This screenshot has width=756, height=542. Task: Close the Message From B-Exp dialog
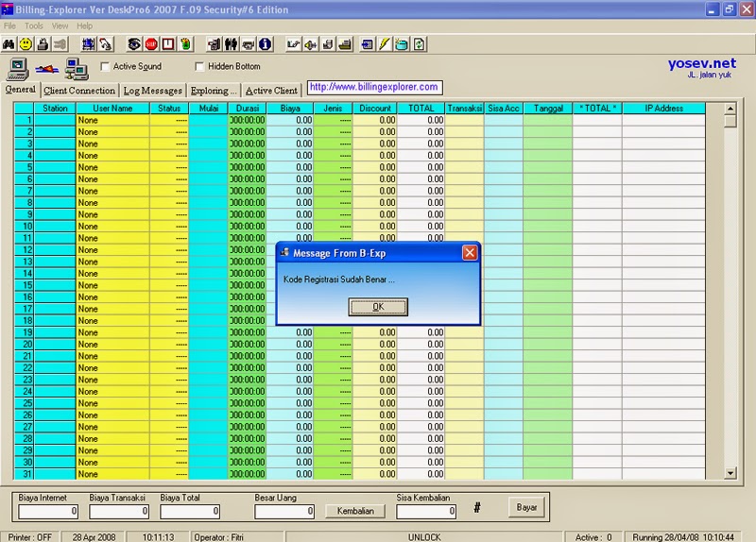470,253
